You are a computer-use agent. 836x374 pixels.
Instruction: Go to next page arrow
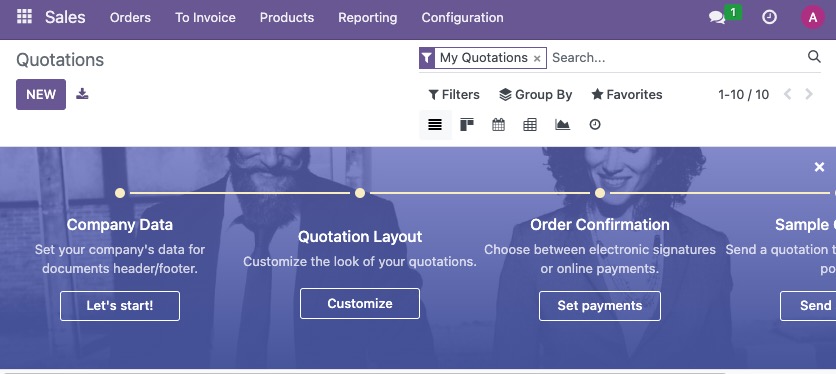click(x=809, y=94)
